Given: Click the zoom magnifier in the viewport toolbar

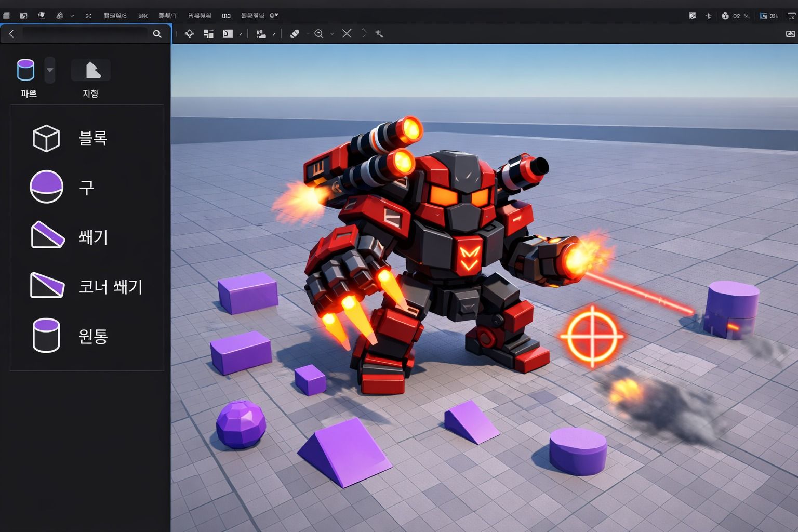Looking at the screenshot, I should point(319,34).
